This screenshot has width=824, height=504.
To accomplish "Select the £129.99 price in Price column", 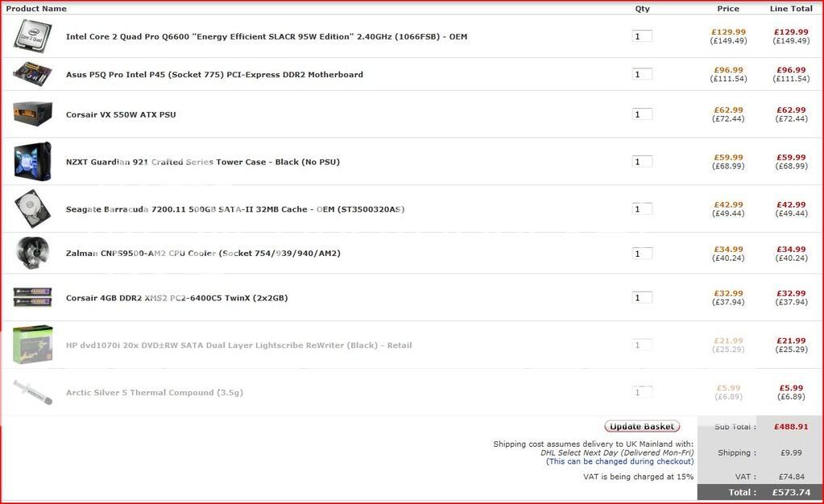I will (728, 32).
